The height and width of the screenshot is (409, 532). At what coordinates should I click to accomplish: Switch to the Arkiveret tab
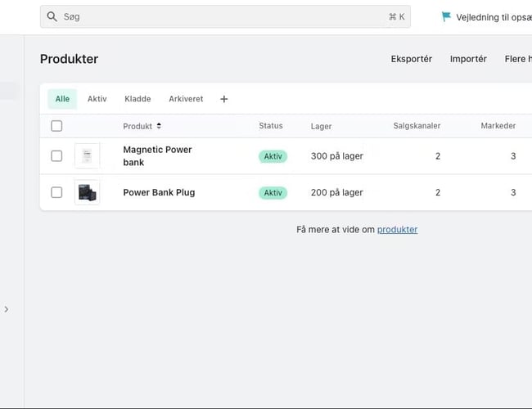[x=186, y=99]
